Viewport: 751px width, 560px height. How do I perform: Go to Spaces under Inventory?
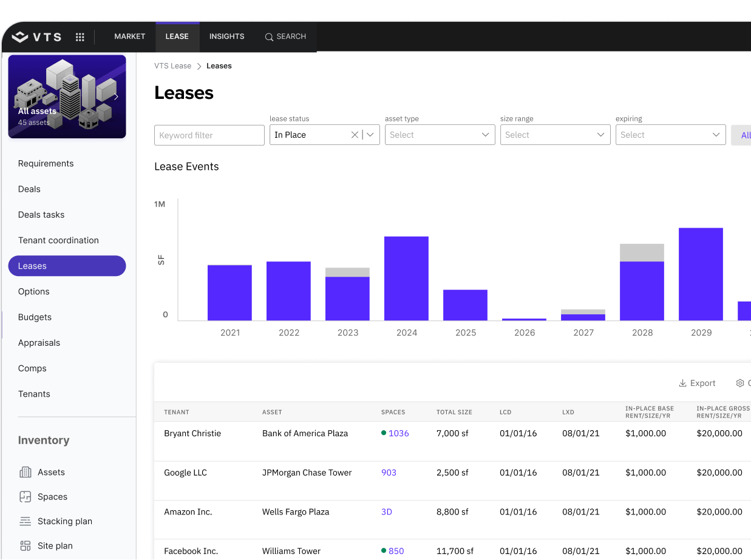[x=52, y=496]
